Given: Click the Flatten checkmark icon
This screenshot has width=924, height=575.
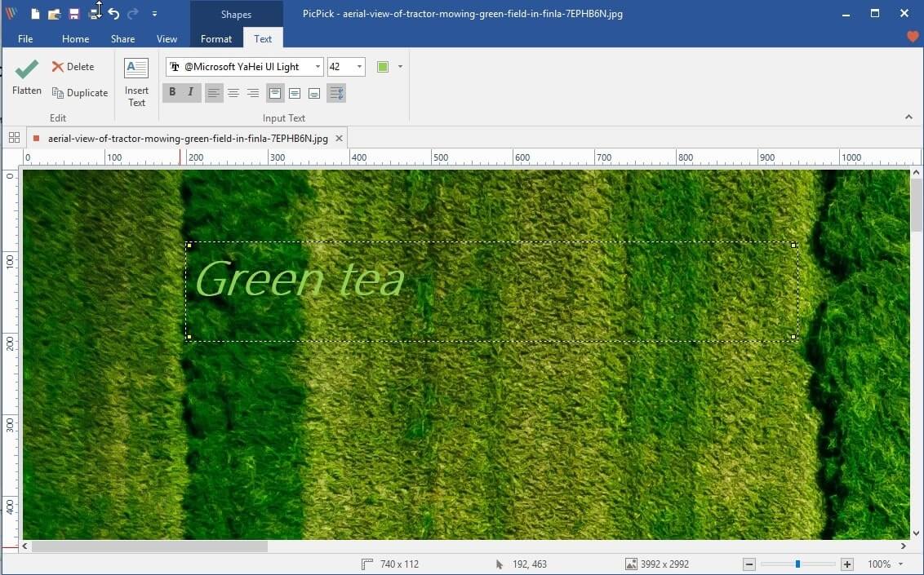Looking at the screenshot, I should tap(26, 69).
